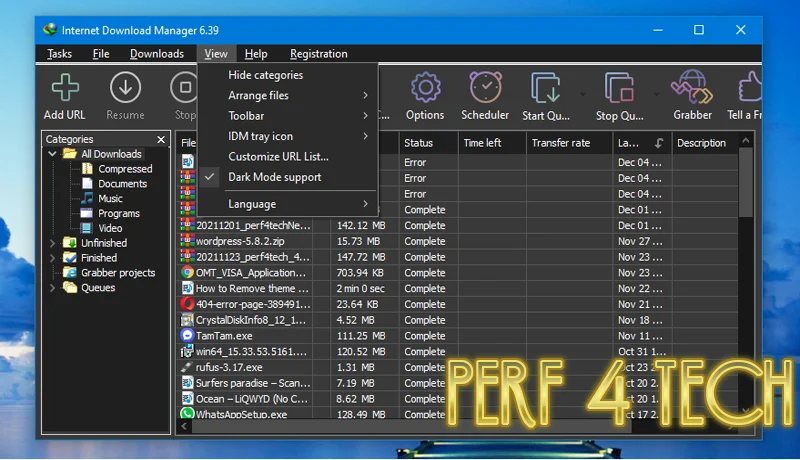
Task: Open the Arrange files submenu
Action: 287,95
